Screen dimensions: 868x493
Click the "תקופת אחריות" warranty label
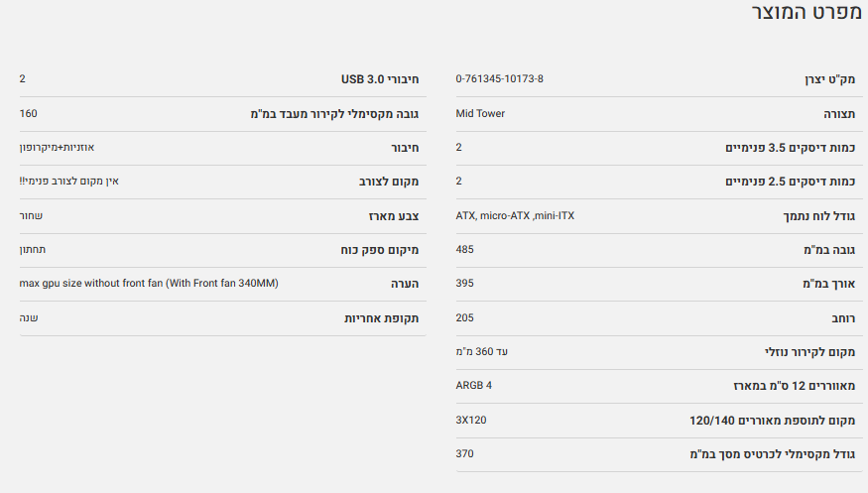tap(381, 318)
